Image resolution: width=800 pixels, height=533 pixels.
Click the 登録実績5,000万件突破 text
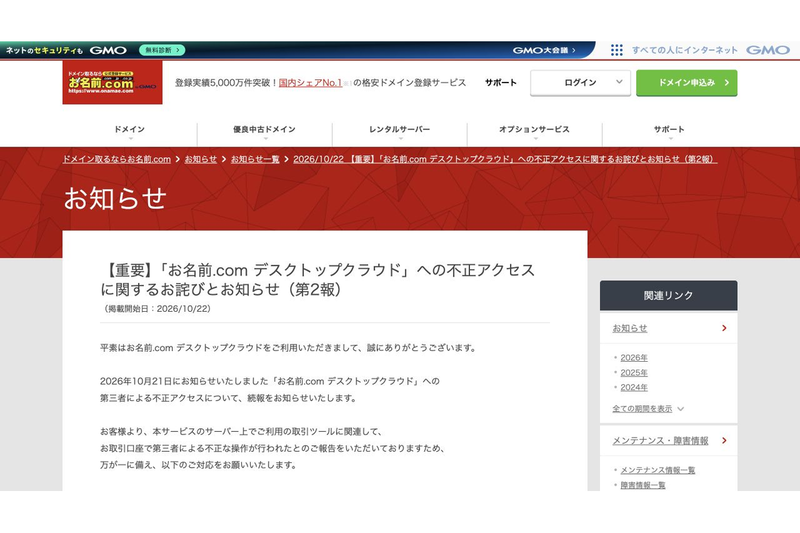click(x=226, y=83)
